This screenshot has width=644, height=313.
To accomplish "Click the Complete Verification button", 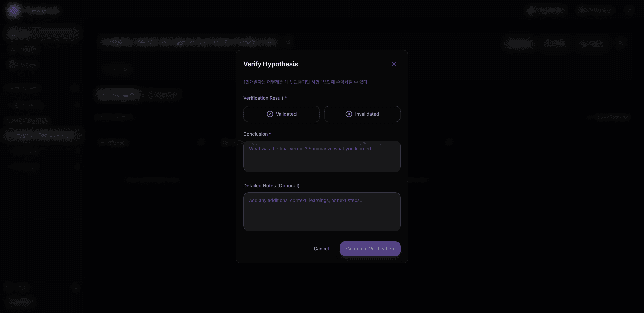I will coord(370,249).
